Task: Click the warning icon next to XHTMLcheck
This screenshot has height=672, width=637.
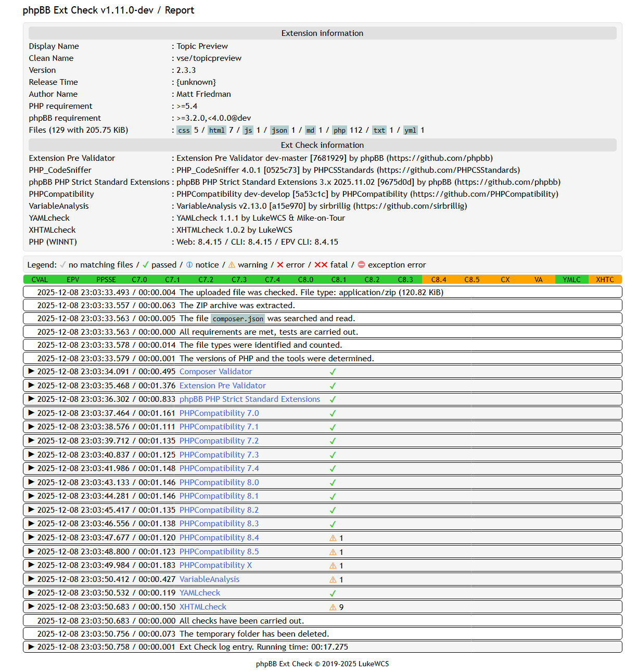Action: 333,607
